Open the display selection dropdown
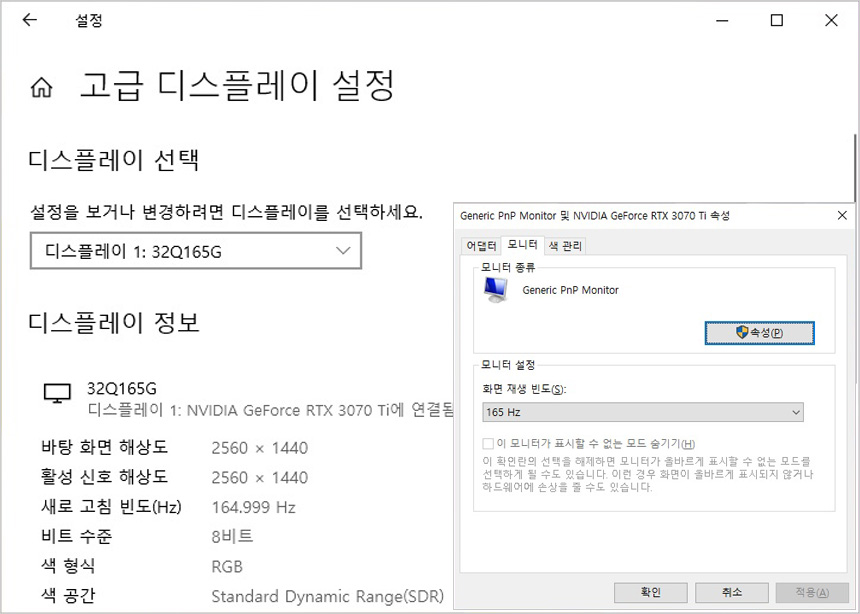 (196, 251)
